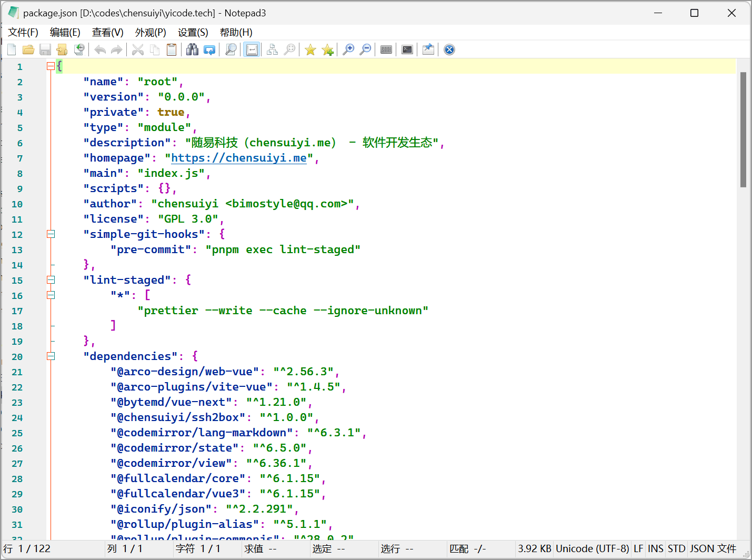Screen dimensions: 752x560
Task: Click the vertical scrollbar thumb
Action: (743, 129)
